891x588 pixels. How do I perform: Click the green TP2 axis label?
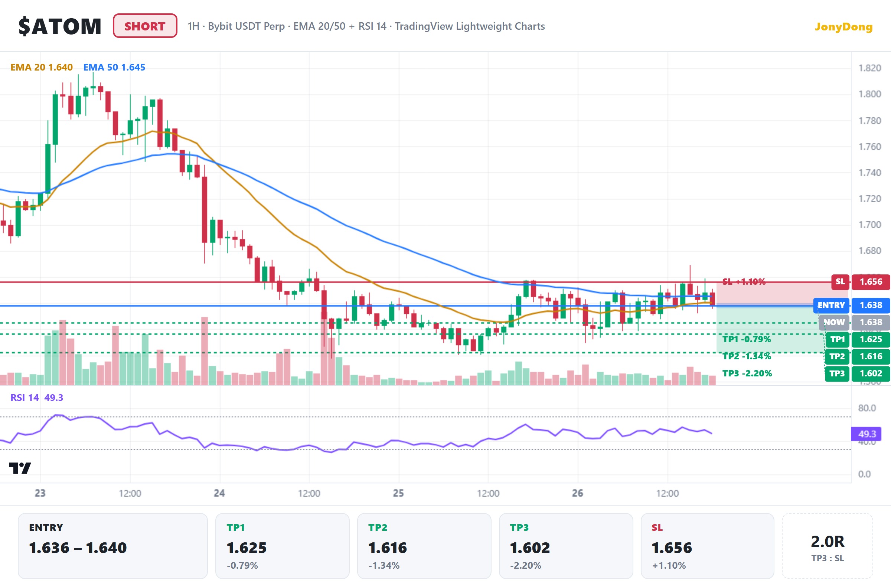(x=837, y=357)
